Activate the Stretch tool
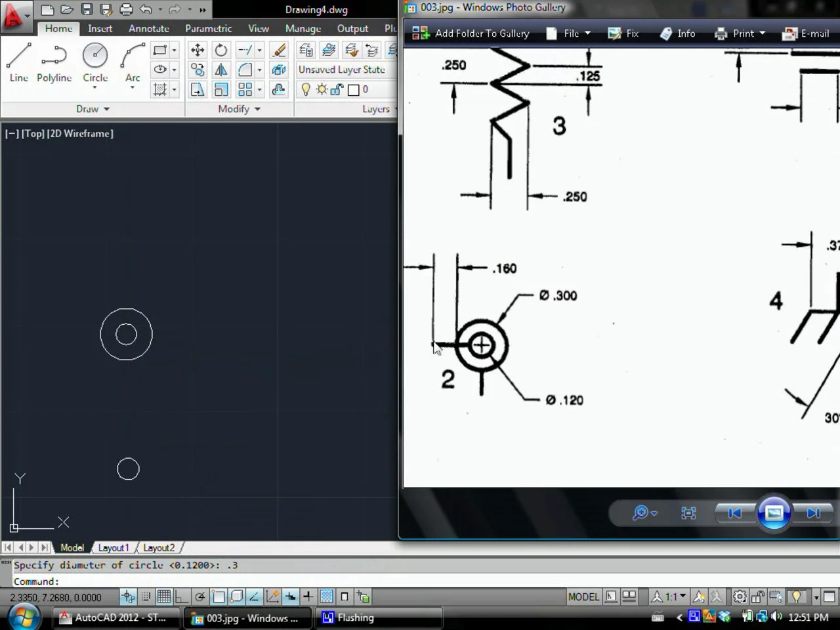Viewport: 840px width, 630px height. click(x=197, y=89)
